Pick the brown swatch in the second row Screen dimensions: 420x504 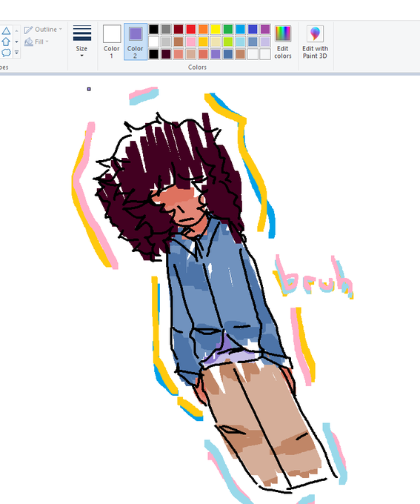(179, 42)
